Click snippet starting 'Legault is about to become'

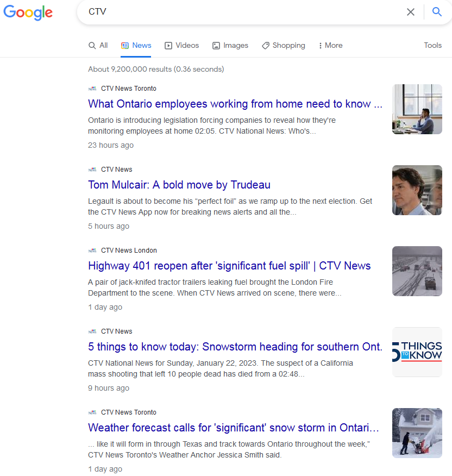tap(230, 206)
